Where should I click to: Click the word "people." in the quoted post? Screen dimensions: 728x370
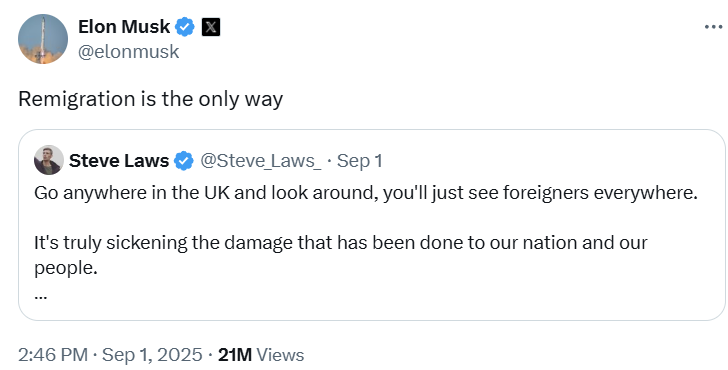(66, 268)
